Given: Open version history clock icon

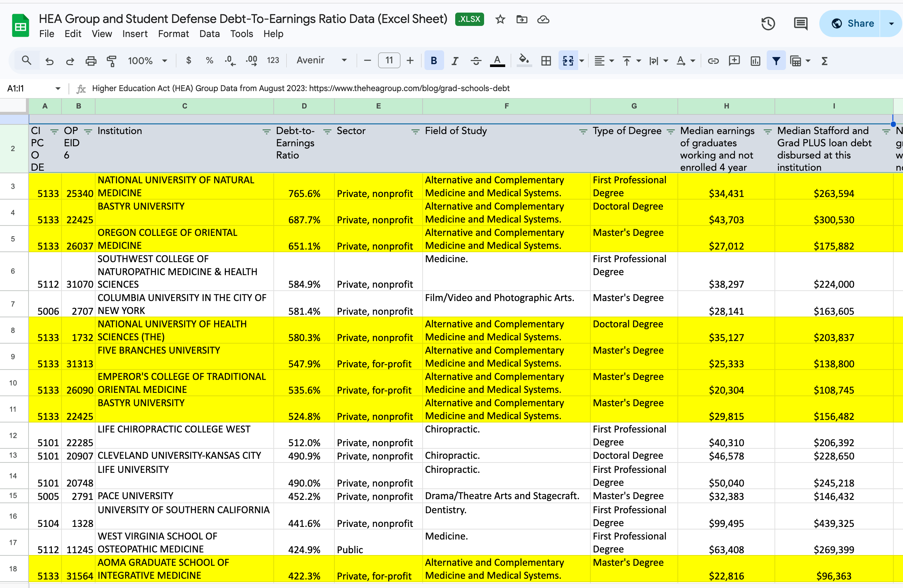Looking at the screenshot, I should click(x=768, y=24).
